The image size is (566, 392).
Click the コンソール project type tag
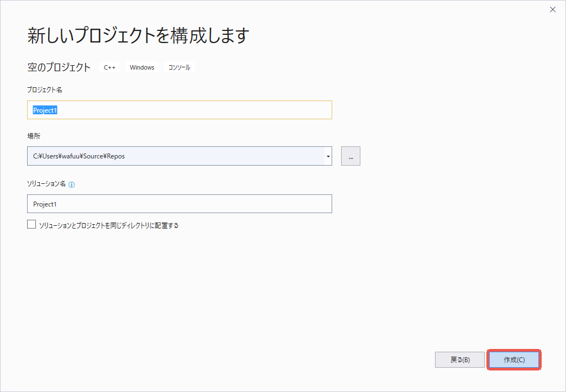click(179, 67)
